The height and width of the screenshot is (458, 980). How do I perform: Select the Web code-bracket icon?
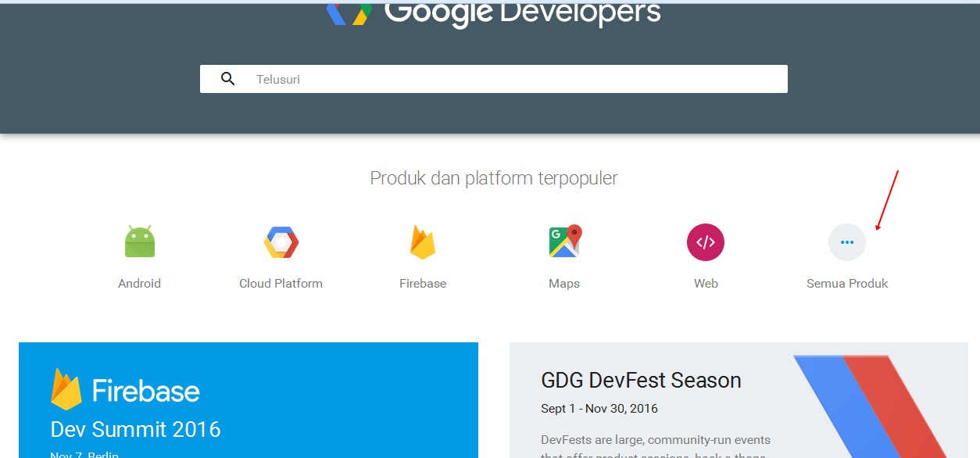(x=706, y=242)
